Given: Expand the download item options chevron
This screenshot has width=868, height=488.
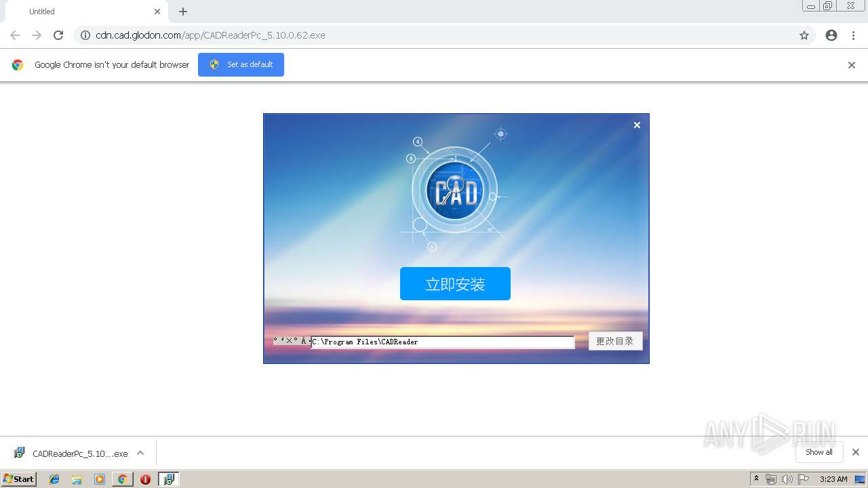Looking at the screenshot, I should pyautogui.click(x=140, y=453).
